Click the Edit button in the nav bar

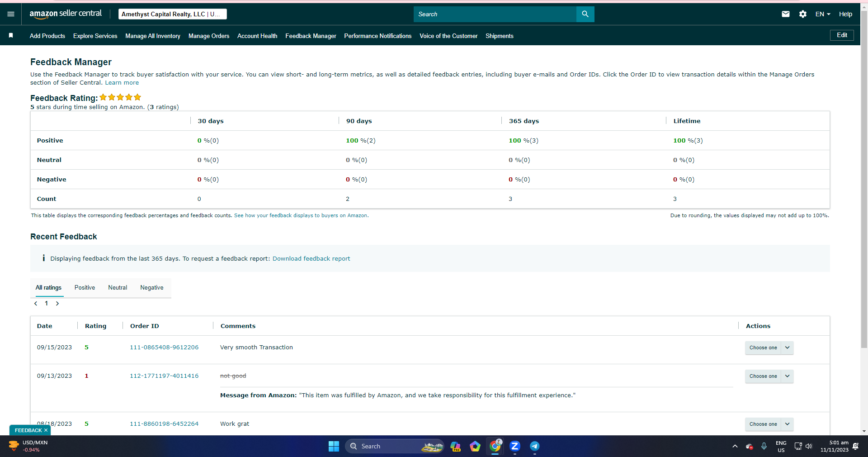tap(842, 35)
